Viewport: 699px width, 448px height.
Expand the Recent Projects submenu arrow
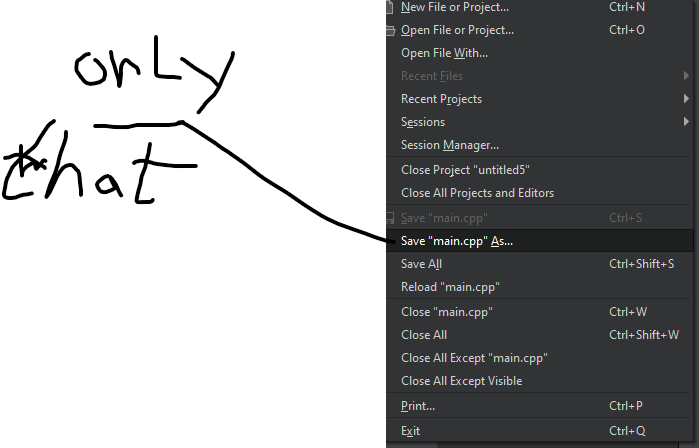click(686, 99)
